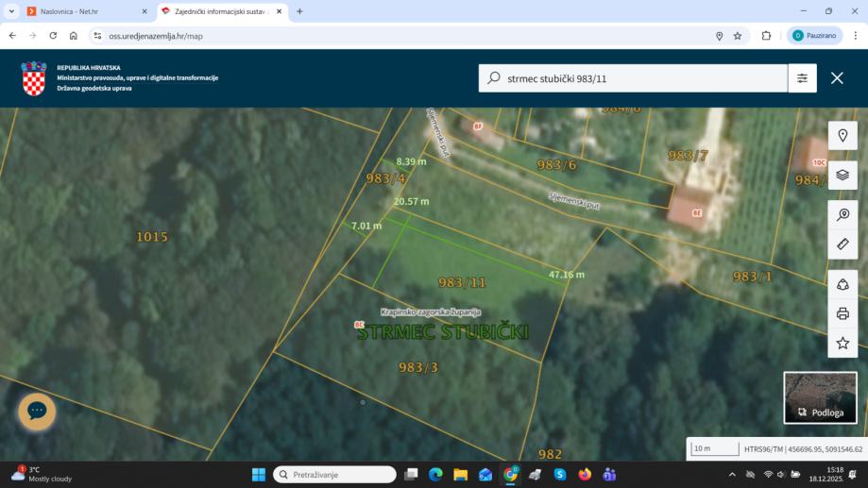Click the 8.39 m measurement label
Screen dimensions: 868x488
pyautogui.click(x=411, y=161)
